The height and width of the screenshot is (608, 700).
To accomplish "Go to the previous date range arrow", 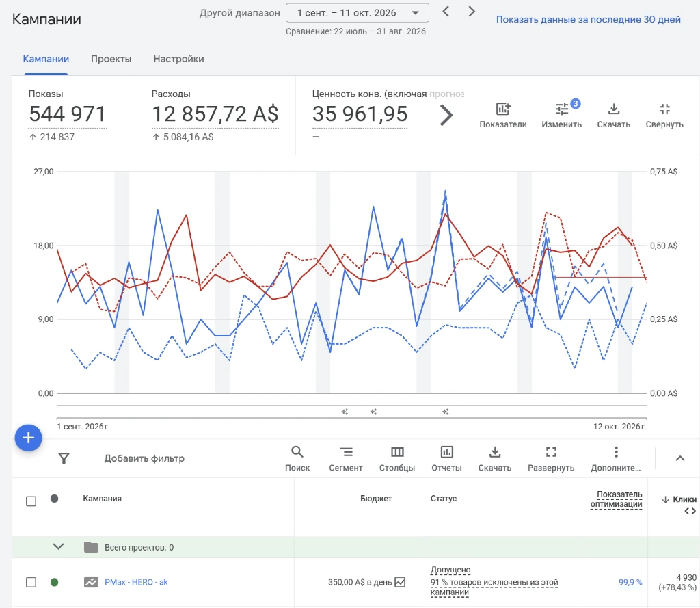I will click(446, 12).
